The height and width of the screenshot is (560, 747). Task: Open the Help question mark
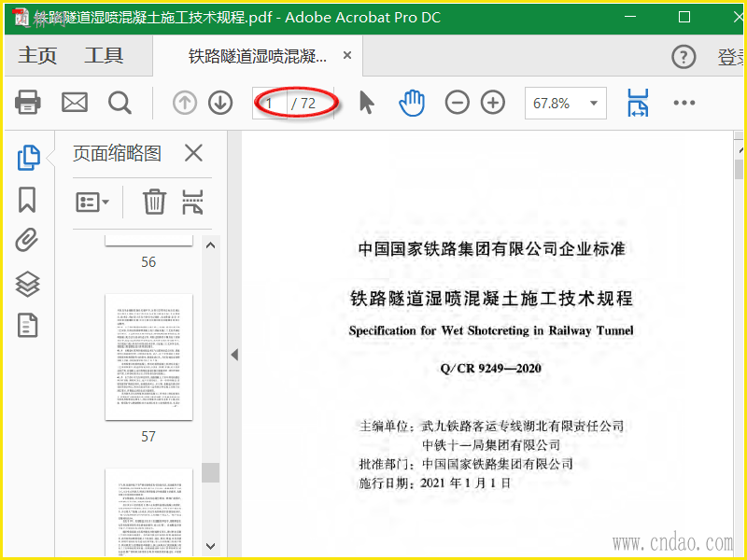click(x=684, y=57)
